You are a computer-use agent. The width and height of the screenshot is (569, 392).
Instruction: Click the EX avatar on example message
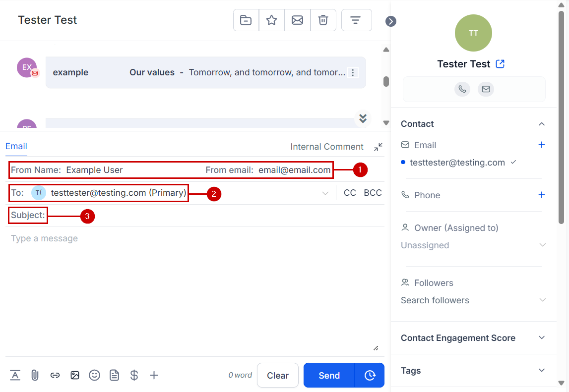tap(27, 67)
